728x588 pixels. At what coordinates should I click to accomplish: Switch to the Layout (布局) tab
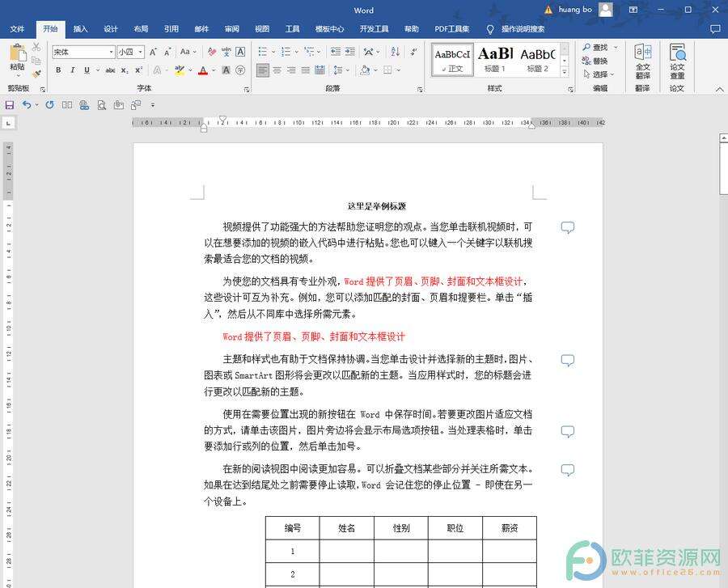(141, 29)
